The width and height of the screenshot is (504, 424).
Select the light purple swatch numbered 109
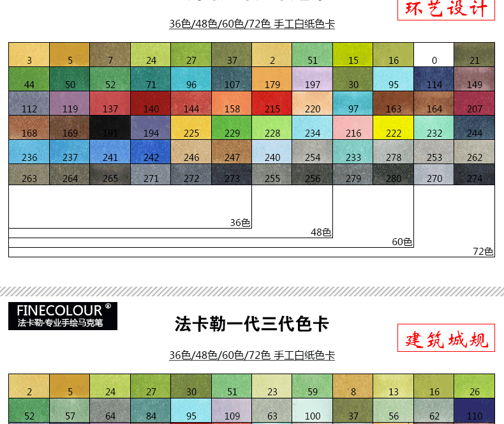pos(232,411)
